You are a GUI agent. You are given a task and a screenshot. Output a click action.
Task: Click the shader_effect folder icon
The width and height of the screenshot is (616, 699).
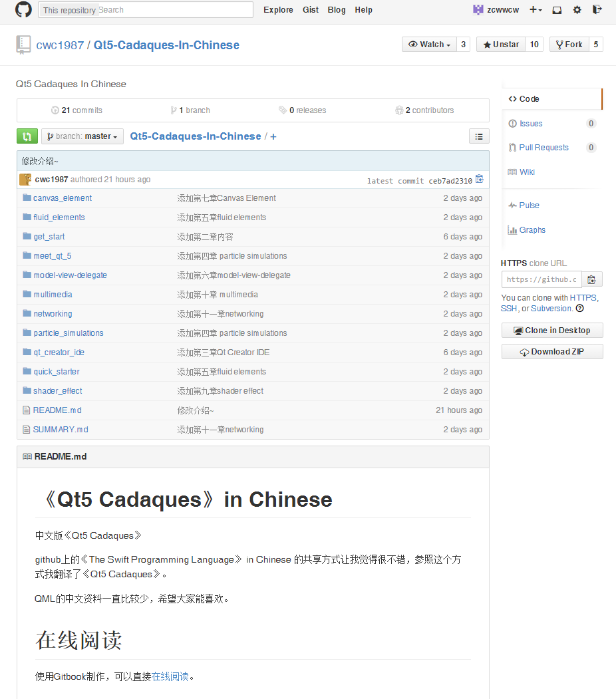coord(27,390)
